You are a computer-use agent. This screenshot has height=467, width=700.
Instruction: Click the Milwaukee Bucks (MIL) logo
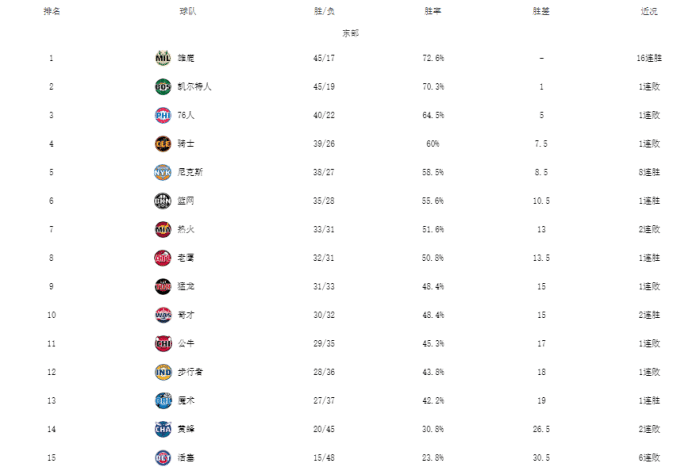point(163,58)
